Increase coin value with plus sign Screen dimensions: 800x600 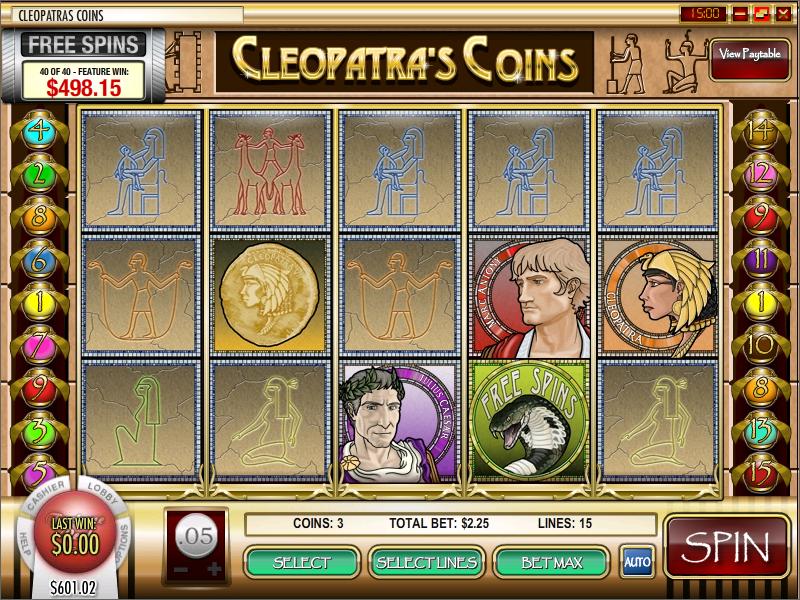(x=214, y=569)
